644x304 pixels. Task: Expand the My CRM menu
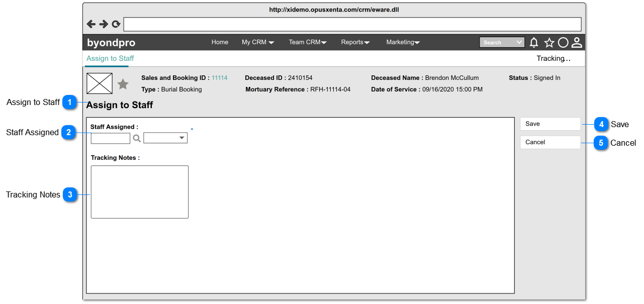[258, 42]
